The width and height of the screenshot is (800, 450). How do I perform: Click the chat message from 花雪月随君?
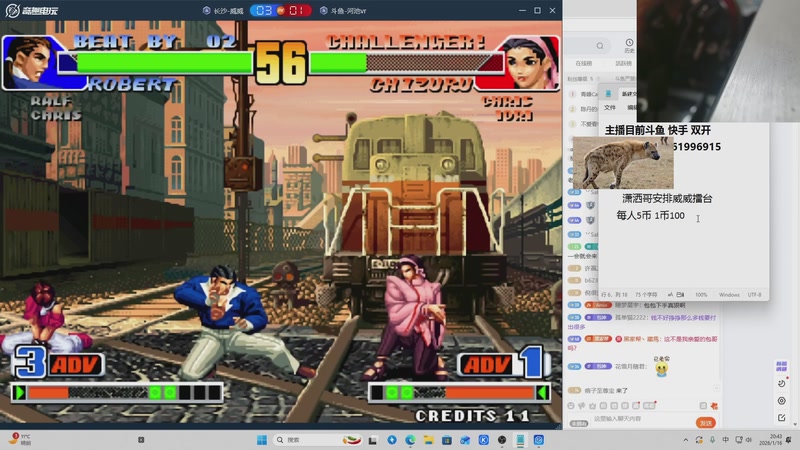point(619,366)
